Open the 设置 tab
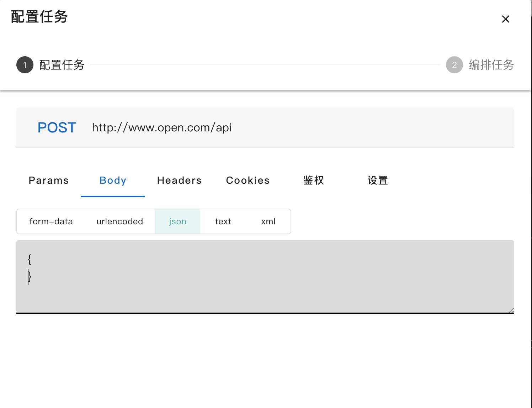The width and height of the screenshot is (532, 408). point(377,181)
